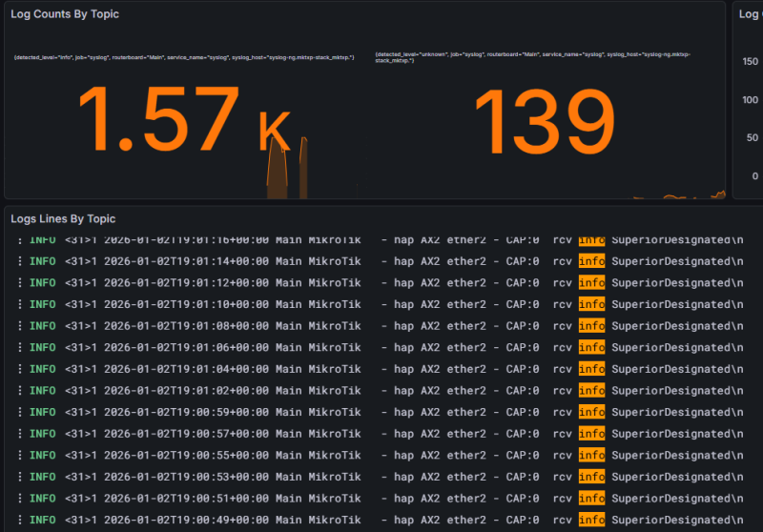The height and width of the screenshot is (532, 763).
Task: Open log row menu for 19:01:06 entry
Action: [x=19, y=347]
